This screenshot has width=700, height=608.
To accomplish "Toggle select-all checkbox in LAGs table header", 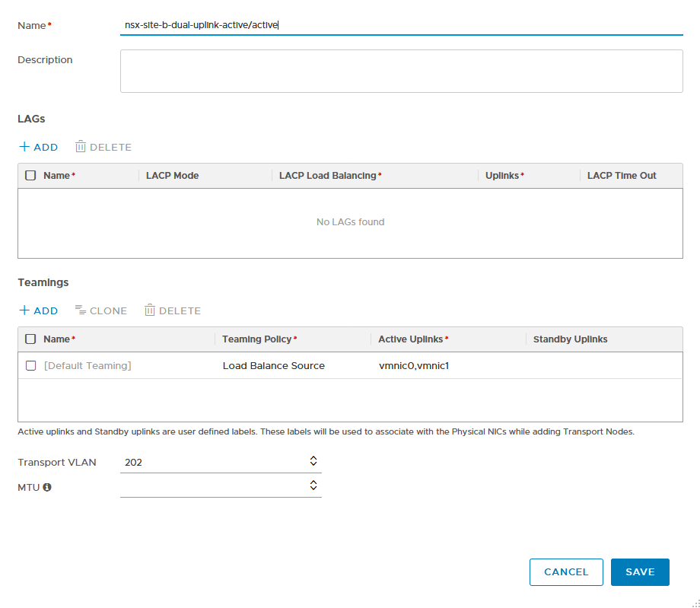I will pyautogui.click(x=30, y=175).
